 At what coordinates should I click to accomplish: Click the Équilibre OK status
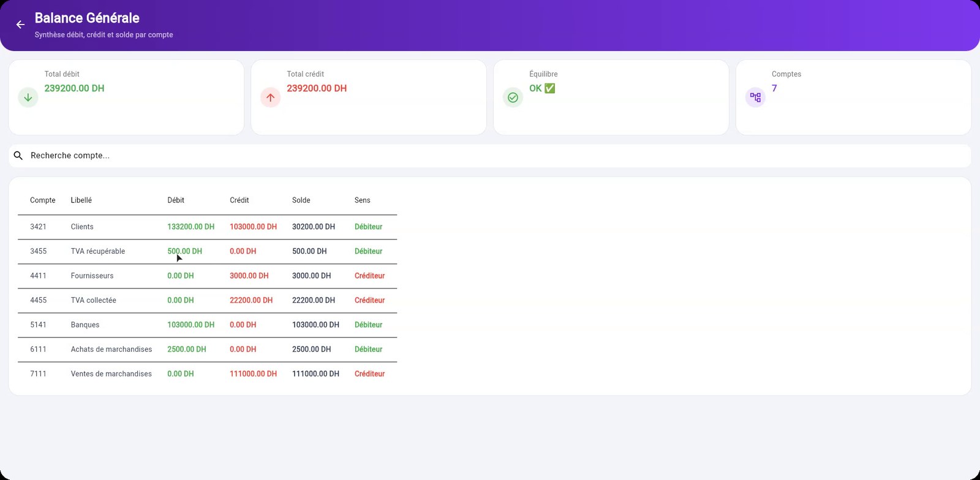tap(542, 88)
